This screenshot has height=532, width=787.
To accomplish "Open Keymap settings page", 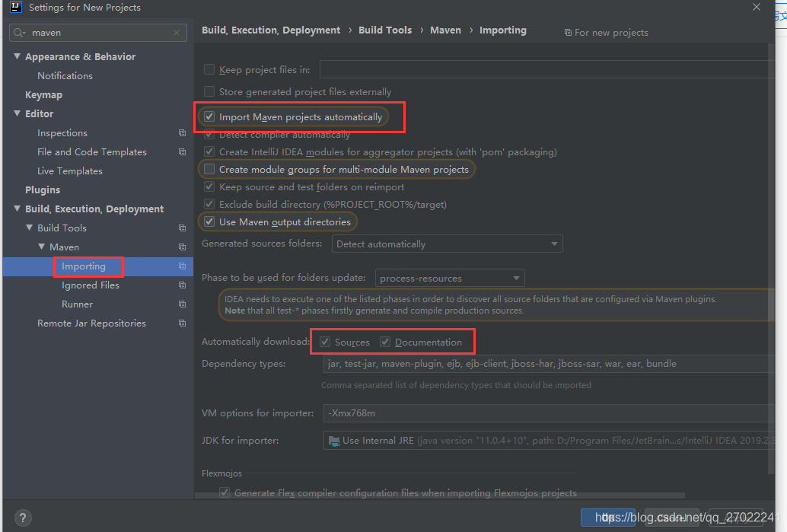I will tap(43, 95).
